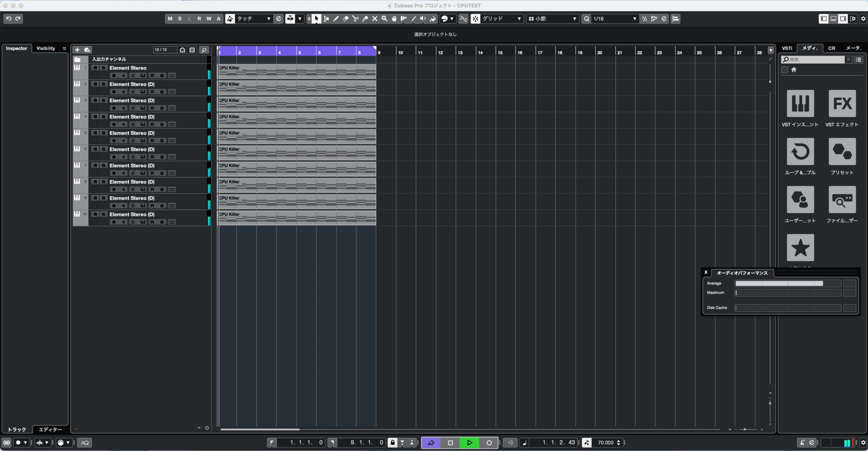The width and height of the screenshot is (868, 451).
Task: Solo the second Element Stereo (D) track
Action: click(103, 84)
